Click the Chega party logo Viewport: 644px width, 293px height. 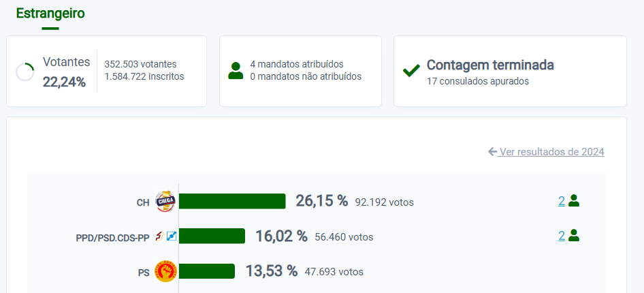click(165, 202)
